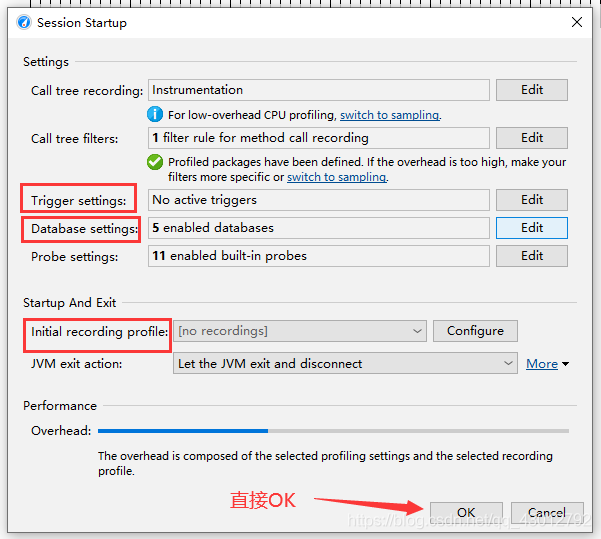The image size is (601, 539).
Task: Follow the first 'switch to sampling' link
Action: click(x=389, y=115)
